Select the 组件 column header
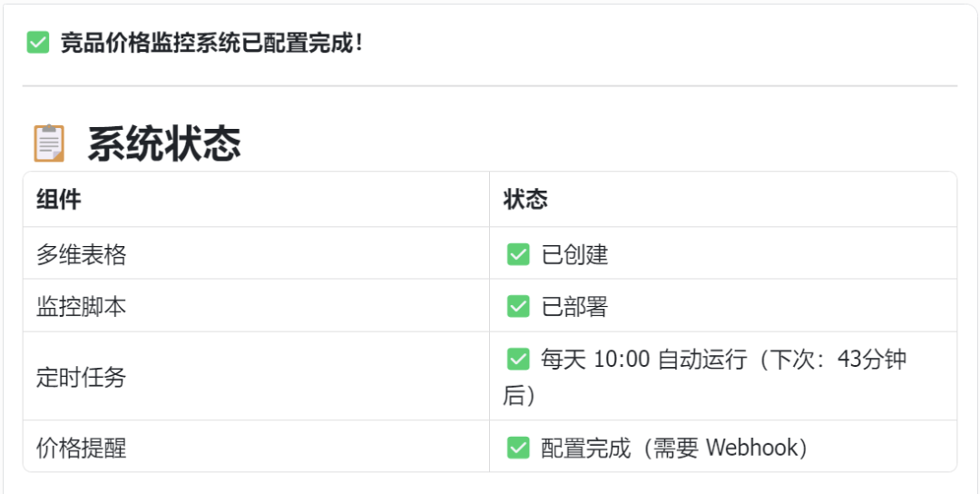This screenshot has height=494, width=980. click(x=58, y=200)
